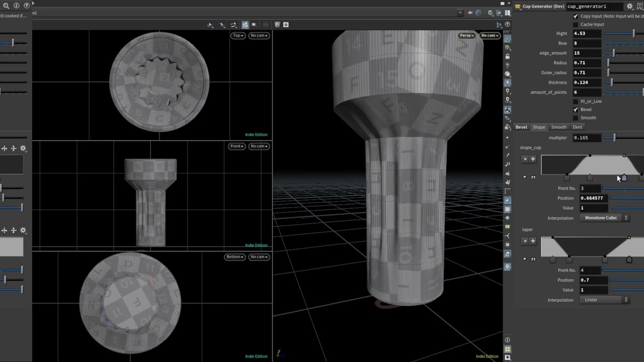Add a point with taper ramp plus button
Screen dimensions: 644x362
click(533, 241)
